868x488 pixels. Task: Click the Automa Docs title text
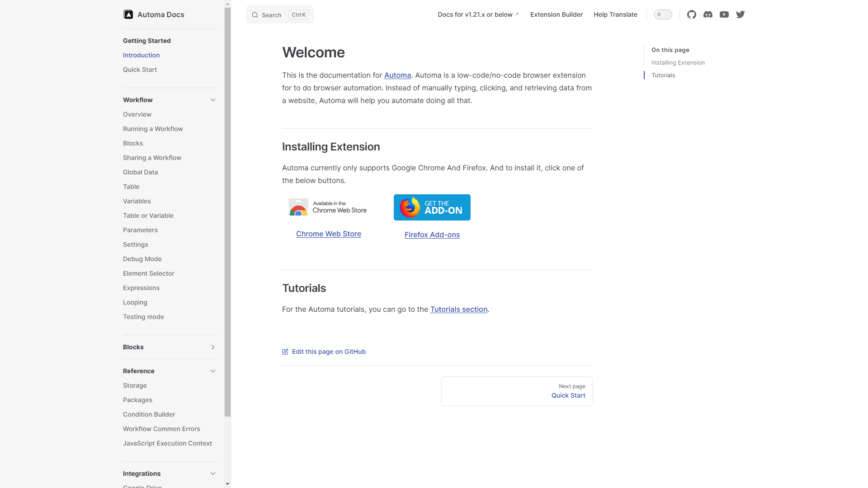[x=160, y=14]
